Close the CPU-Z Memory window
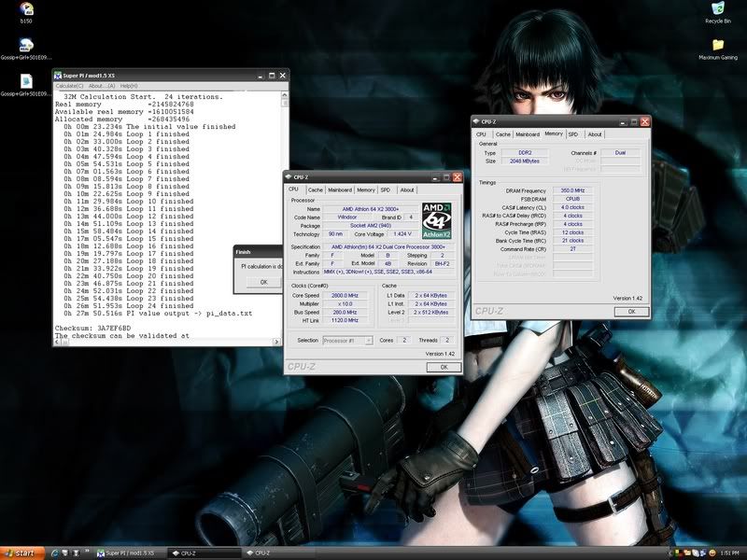747x560 pixels. click(645, 121)
